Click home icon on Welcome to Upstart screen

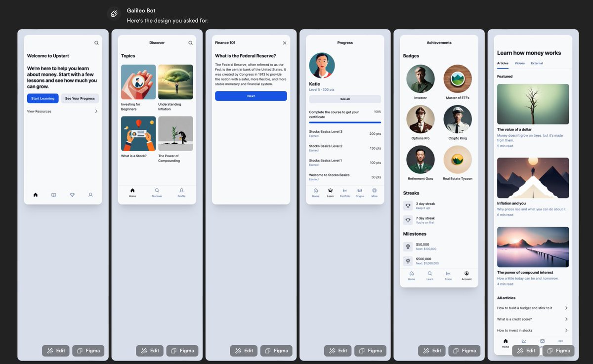[36, 195]
